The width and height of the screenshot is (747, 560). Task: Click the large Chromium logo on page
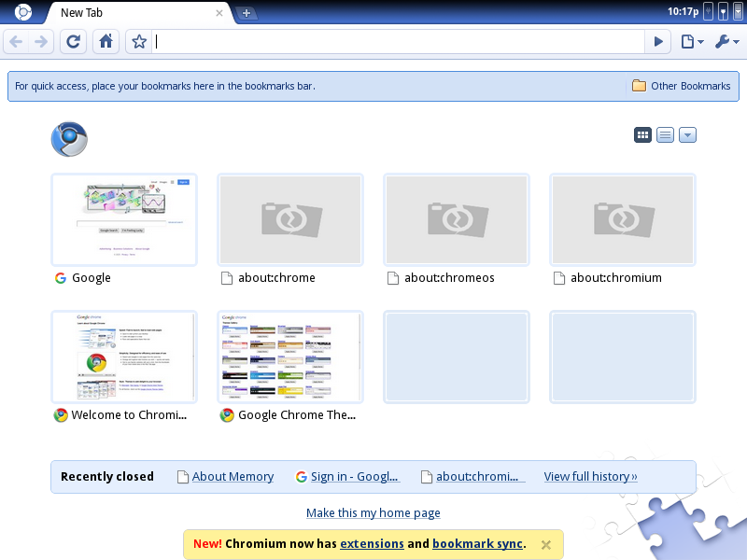pos(69,139)
